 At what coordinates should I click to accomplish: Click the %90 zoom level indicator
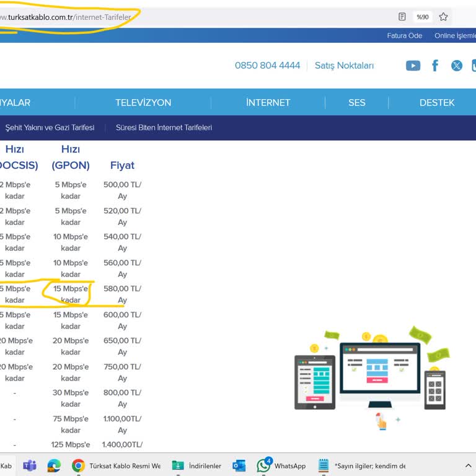[x=423, y=17]
